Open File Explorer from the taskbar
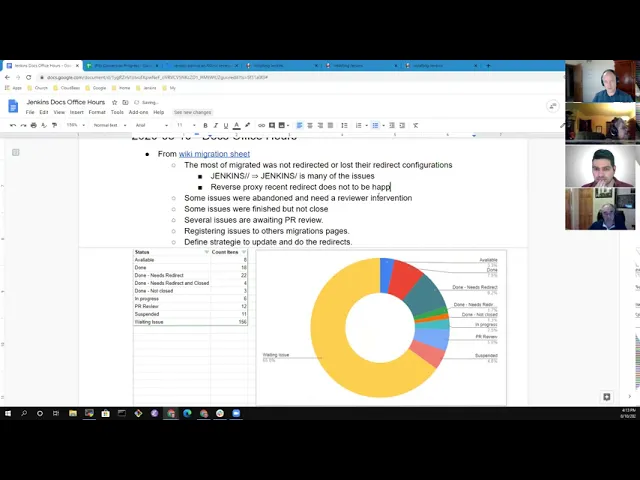Screen dimensions: 640x480 click(x=73, y=413)
